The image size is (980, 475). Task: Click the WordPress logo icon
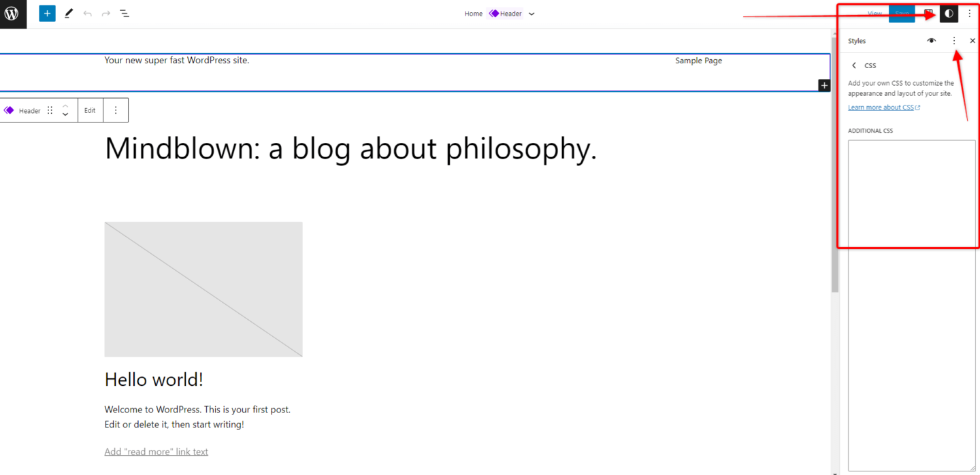(x=12, y=14)
